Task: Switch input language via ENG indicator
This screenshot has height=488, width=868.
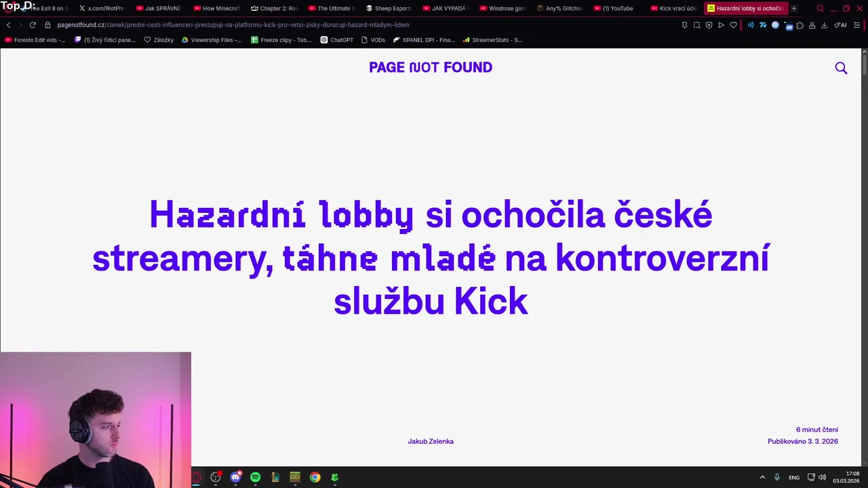Action: tap(794, 477)
